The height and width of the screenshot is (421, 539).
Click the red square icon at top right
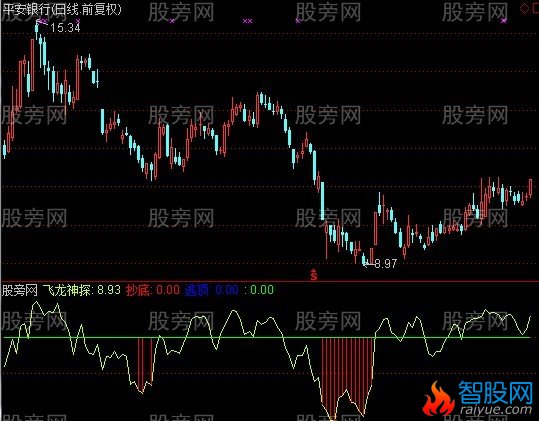(535, 9)
